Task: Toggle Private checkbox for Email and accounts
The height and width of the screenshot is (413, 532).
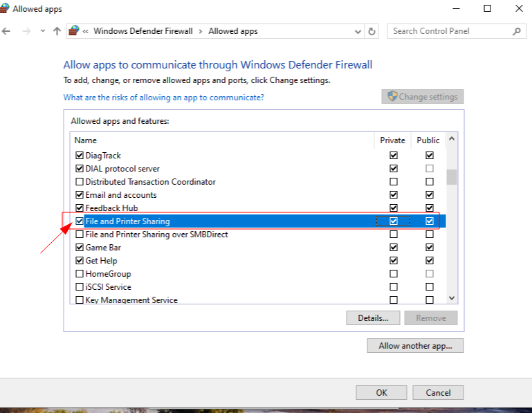Action: coord(394,195)
